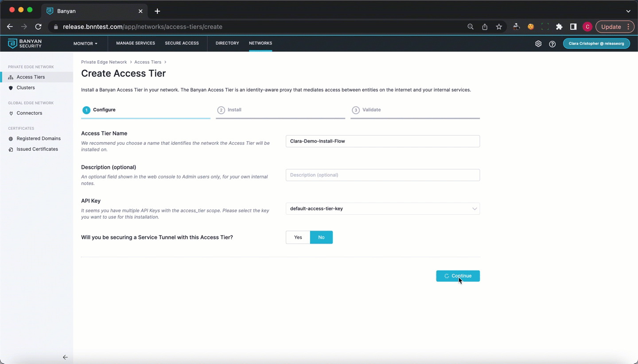Open Manage Services menu
The image size is (638, 364).
point(136,43)
